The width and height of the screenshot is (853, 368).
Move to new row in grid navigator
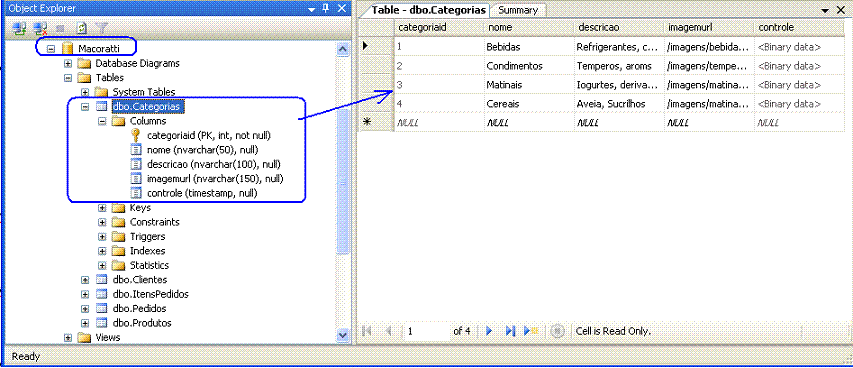[x=530, y=331]
